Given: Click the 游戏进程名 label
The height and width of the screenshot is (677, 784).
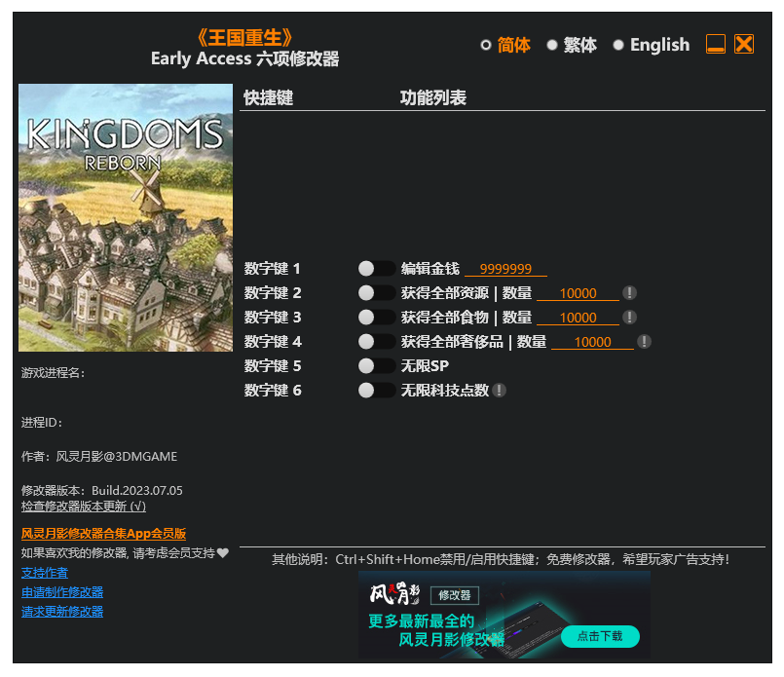Looking at the screenshot, I should point(53,373).
